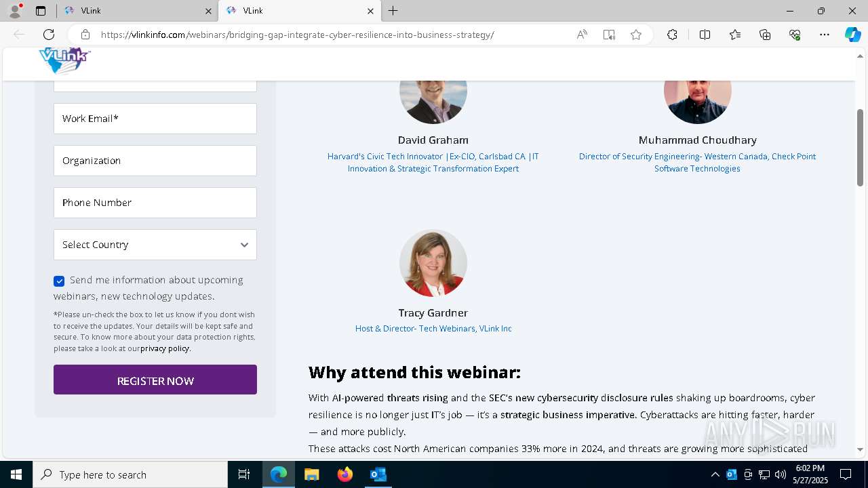Screen dimensions: 868x488
Task: Open Copilot sidebar
Action: (852, 35)
